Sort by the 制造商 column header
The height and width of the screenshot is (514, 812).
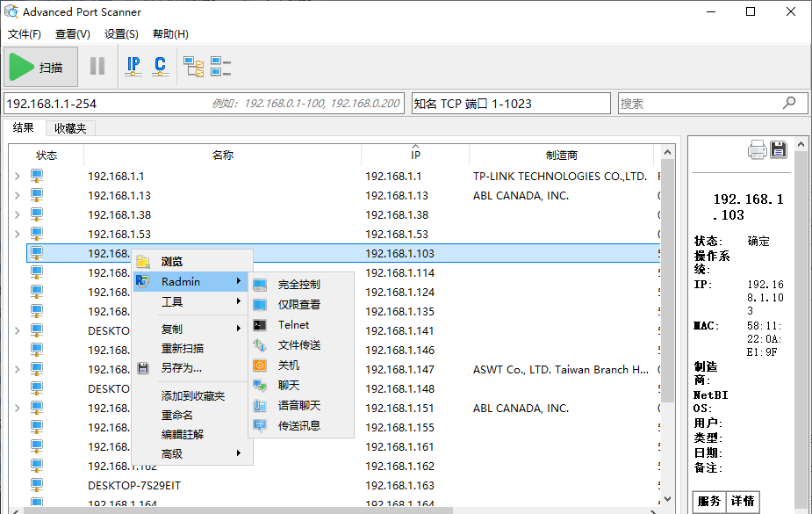[561, 155]
